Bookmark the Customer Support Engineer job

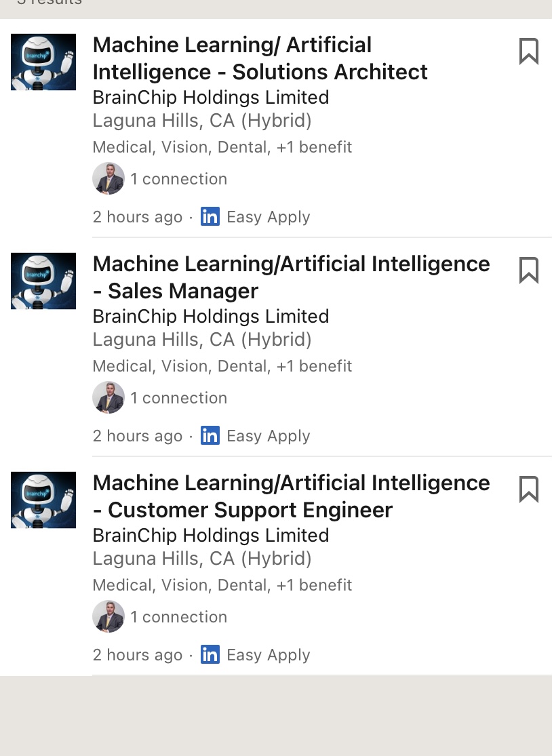528,490
